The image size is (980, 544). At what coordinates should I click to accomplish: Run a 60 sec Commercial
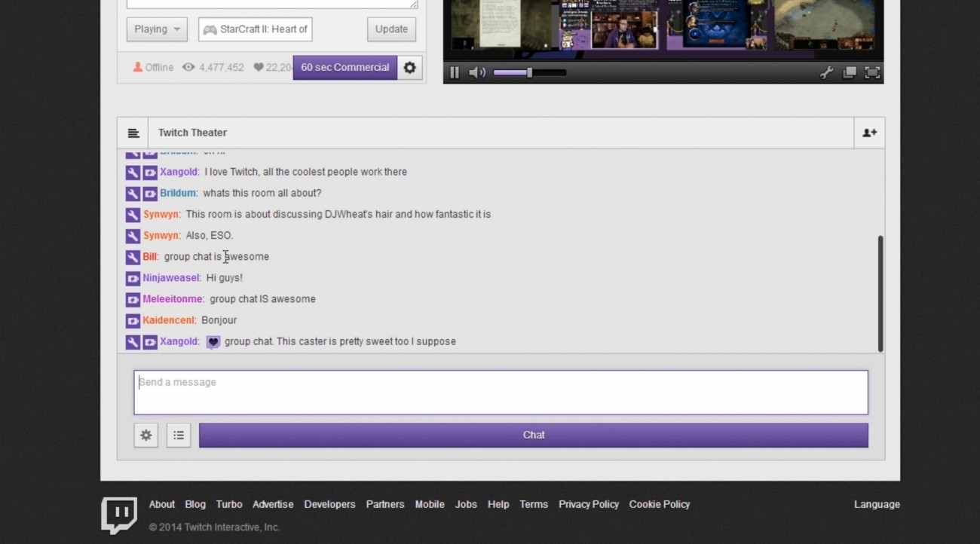(345, 67)
